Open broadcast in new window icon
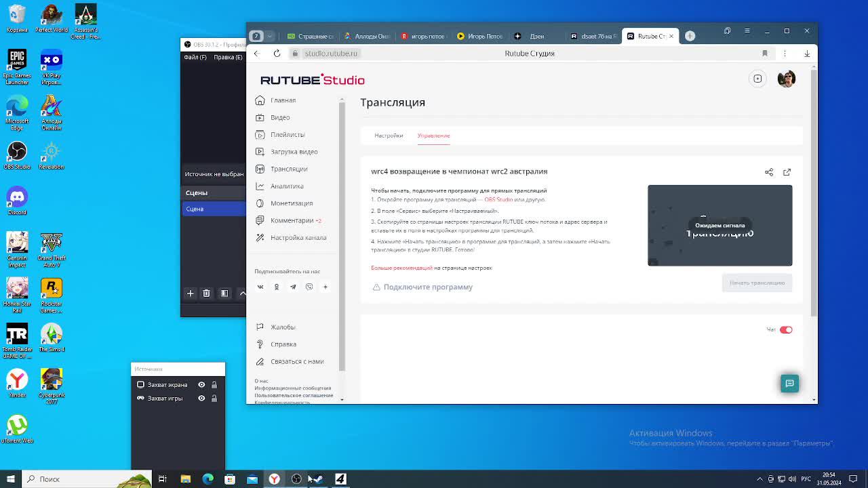This screenshot has height=488, width=868. pyautogui.click(x=787, y=172)
